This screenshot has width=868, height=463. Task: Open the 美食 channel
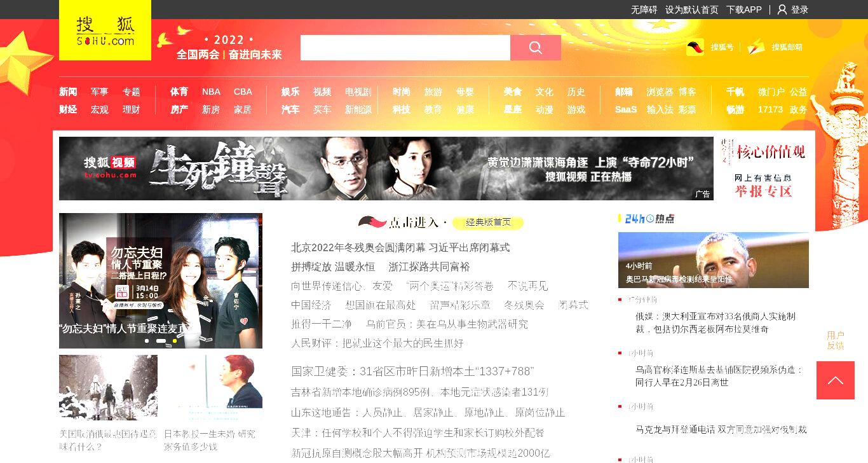click(x=513, y=92)
